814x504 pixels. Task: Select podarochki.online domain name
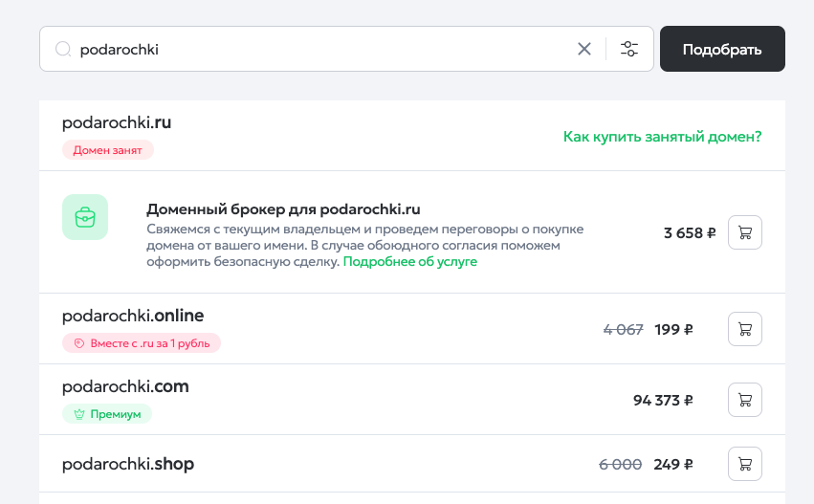[x=133, y=316]
